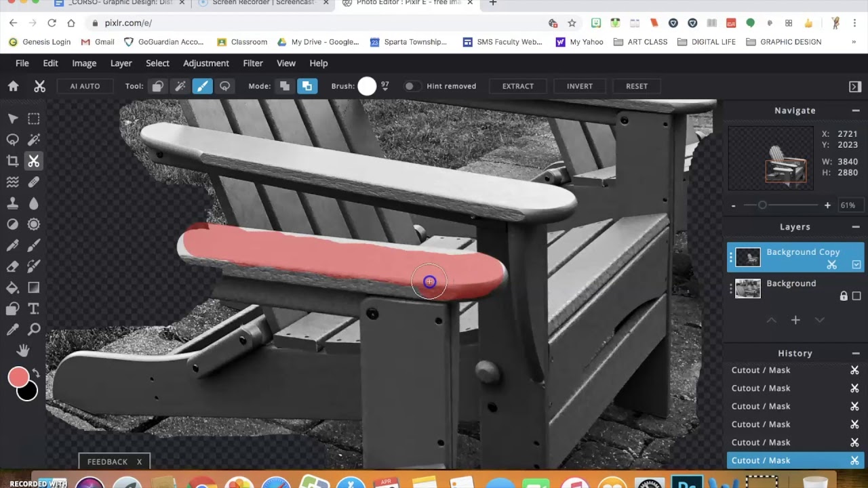
Task: Select the Cutout scissors tool in the left toolbar
Action: pos(33,161)
